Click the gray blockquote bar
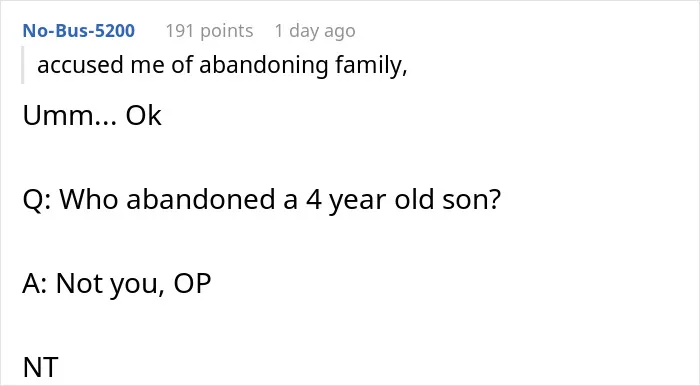Image resolution: width=700 pixels, height=386 pixels. click(x=22, y=65)
